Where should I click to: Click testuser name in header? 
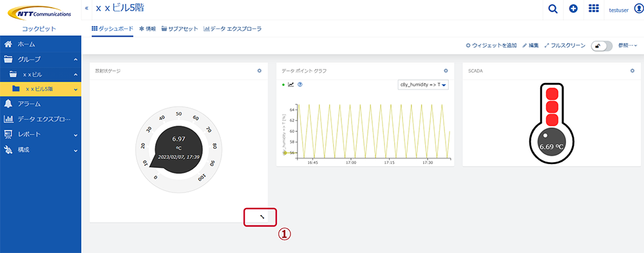coord(618,10)
